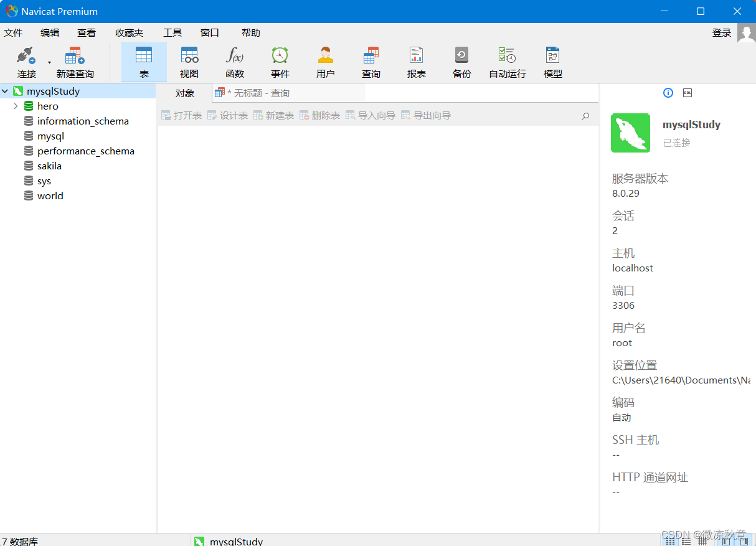
Task: Open the 编辑 menu
Action: tap(50, 33)
